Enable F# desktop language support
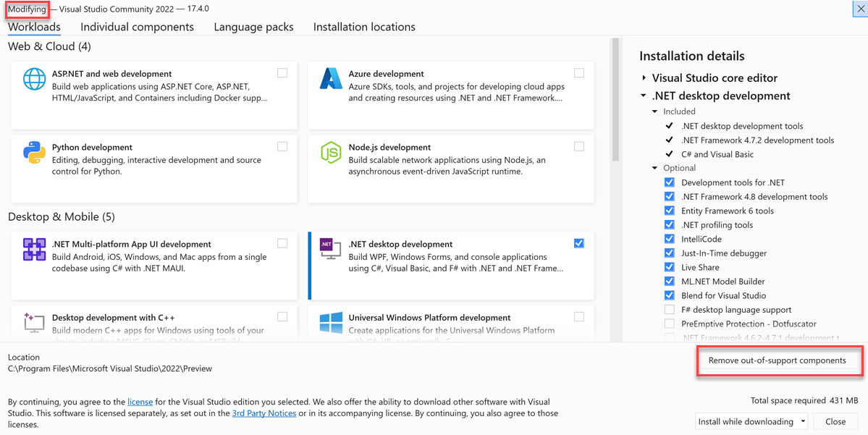This screenshot has height=435, width=868. 669,310
